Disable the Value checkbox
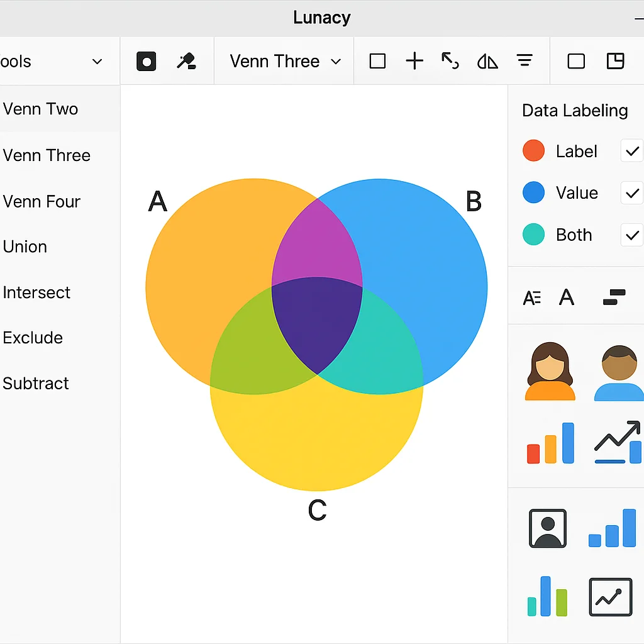644x644 pixels. (x=632, y=193)
